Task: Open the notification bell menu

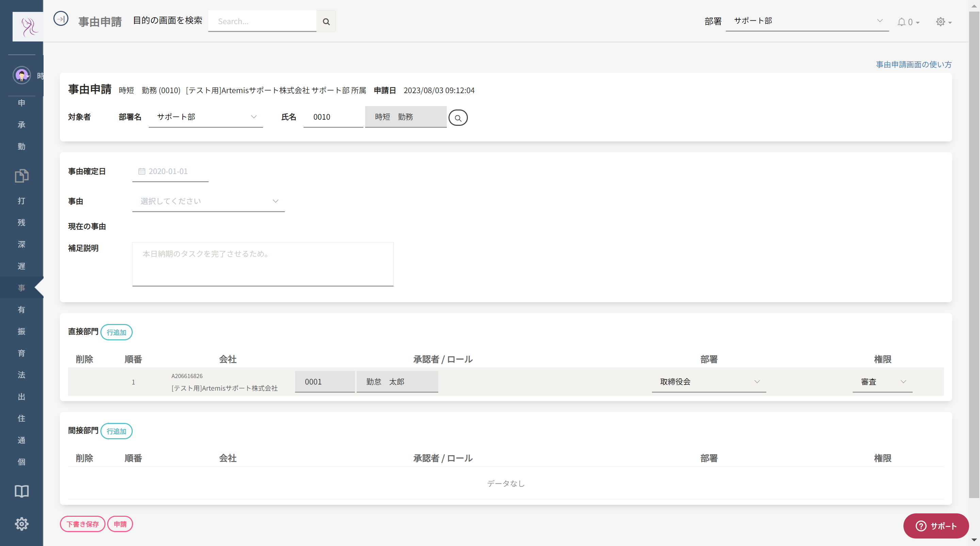Action: (908, 22)
